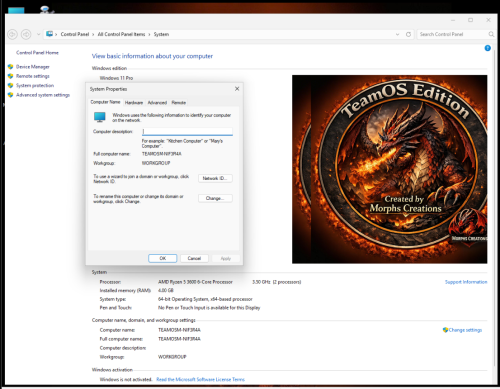Click Device Manager shield icon

click(10, 67)
